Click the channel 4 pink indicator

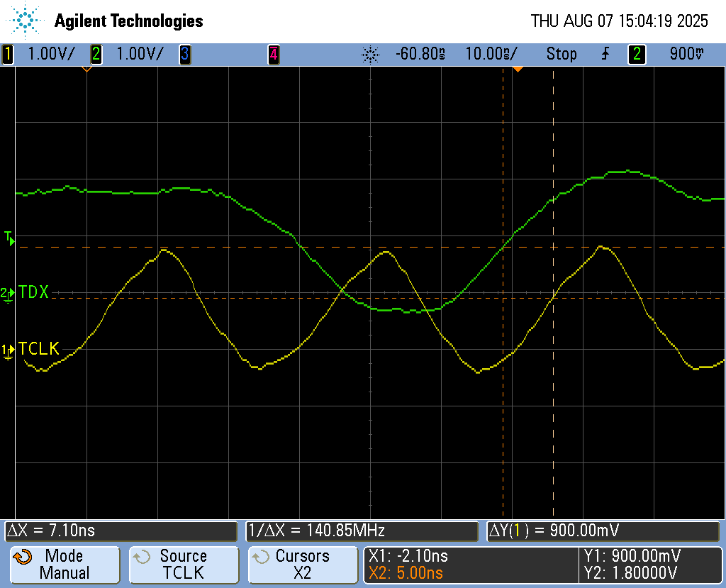pyautogui.click(x=273, y=54)
